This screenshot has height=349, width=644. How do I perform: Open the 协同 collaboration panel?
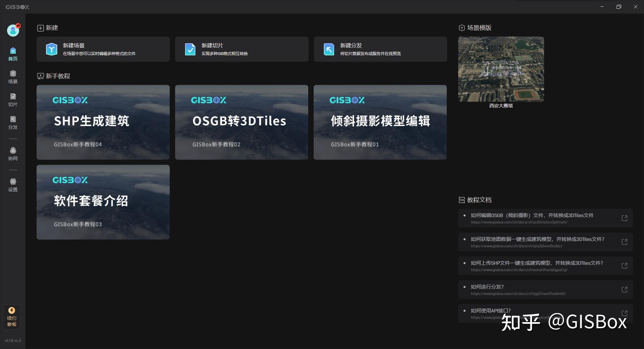point(13,154)
